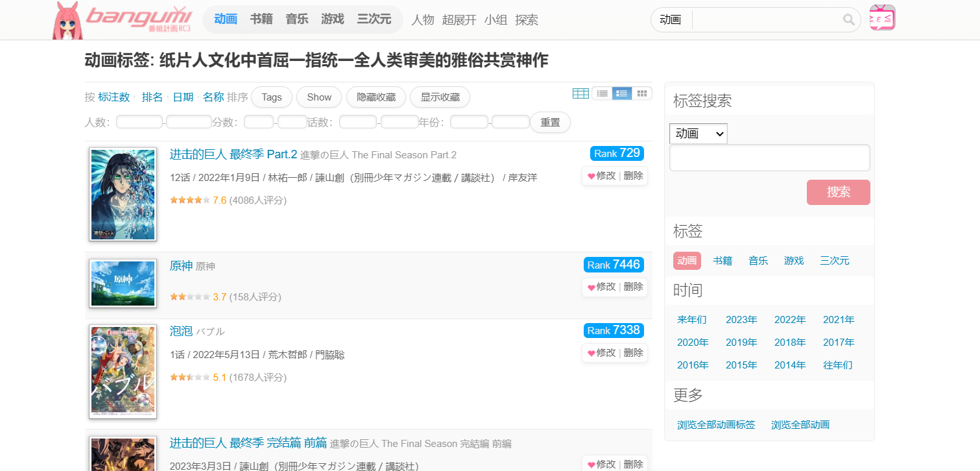980x471 pixels.
Task: Click 删除 for 原神 entry
Action: pos(633,287)
